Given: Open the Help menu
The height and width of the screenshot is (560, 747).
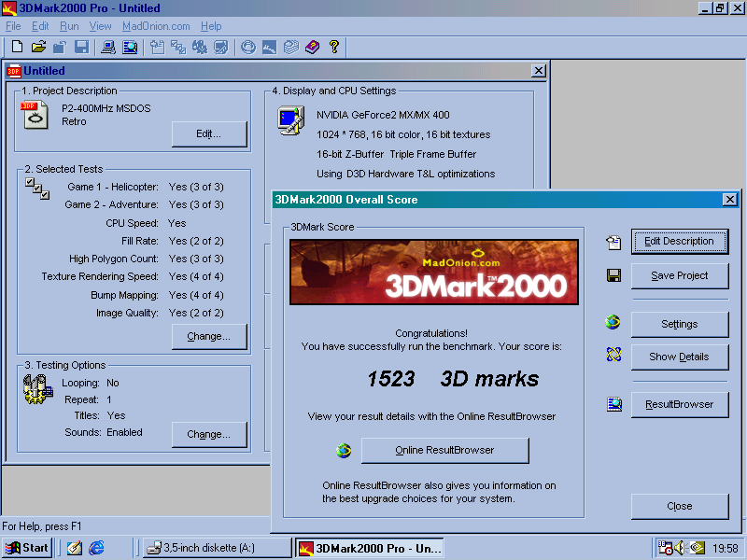Looking at the screenshot, I should click(x=211, y=26).
